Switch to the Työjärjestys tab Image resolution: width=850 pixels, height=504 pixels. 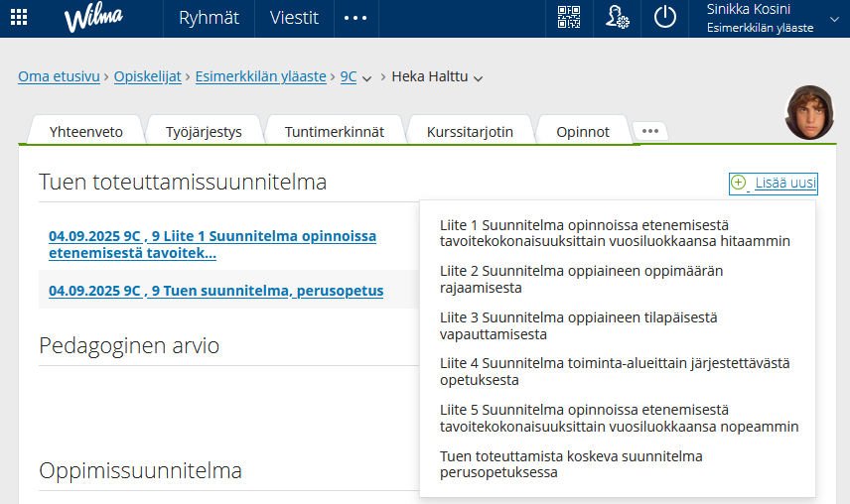(204, 131)
